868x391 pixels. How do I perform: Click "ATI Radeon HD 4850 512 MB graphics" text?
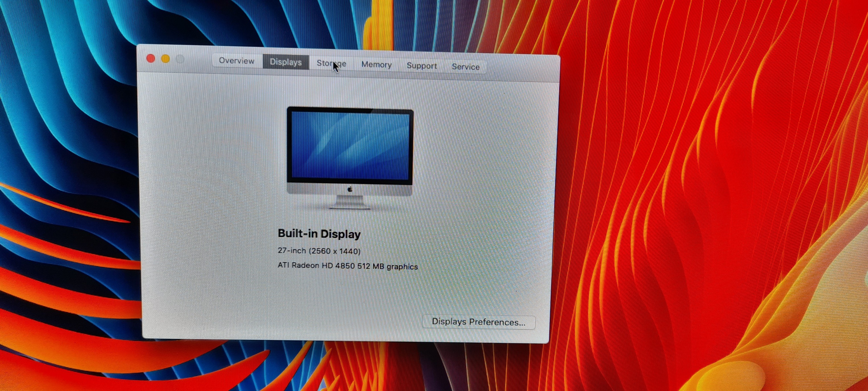coord(348,266)
